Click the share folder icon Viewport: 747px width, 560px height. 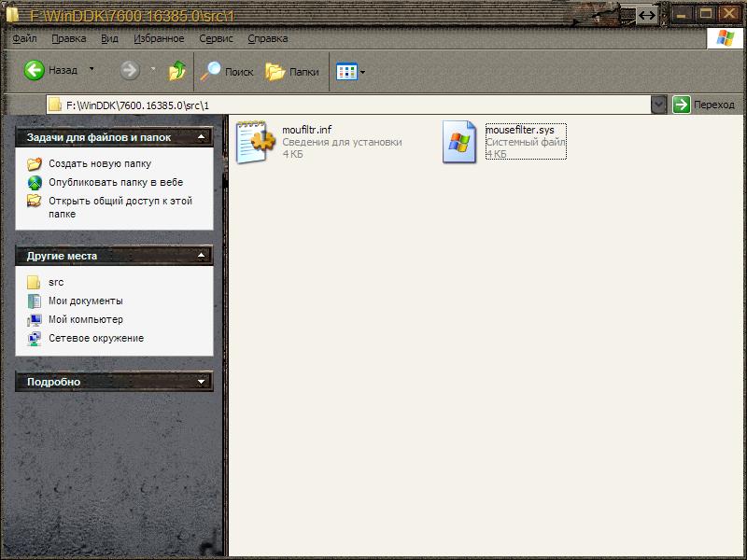(34, 201)
